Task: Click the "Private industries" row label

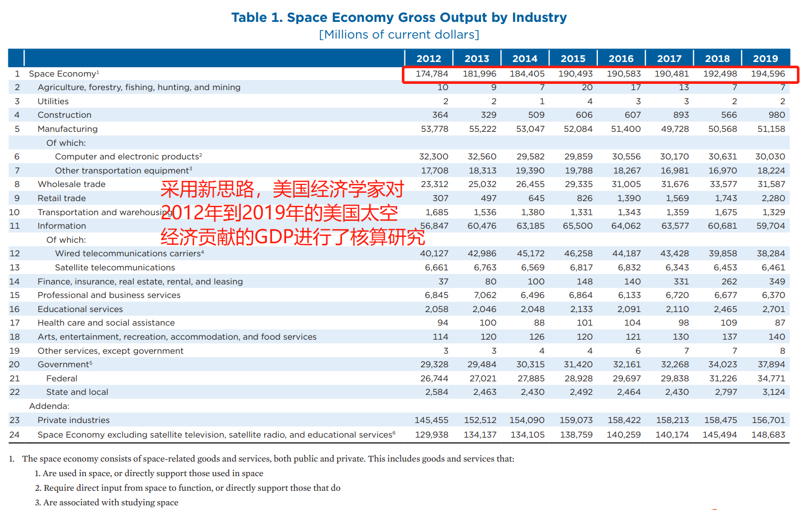Action: 73,420
